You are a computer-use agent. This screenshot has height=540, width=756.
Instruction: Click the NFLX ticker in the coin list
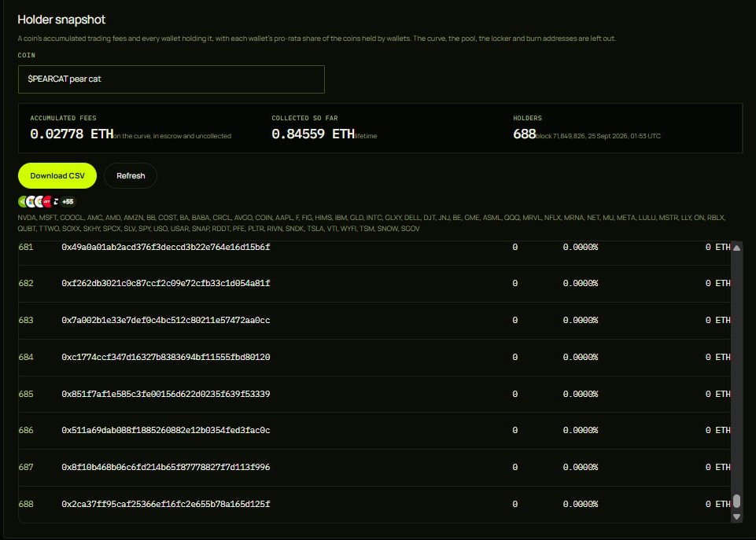(553, 218)
